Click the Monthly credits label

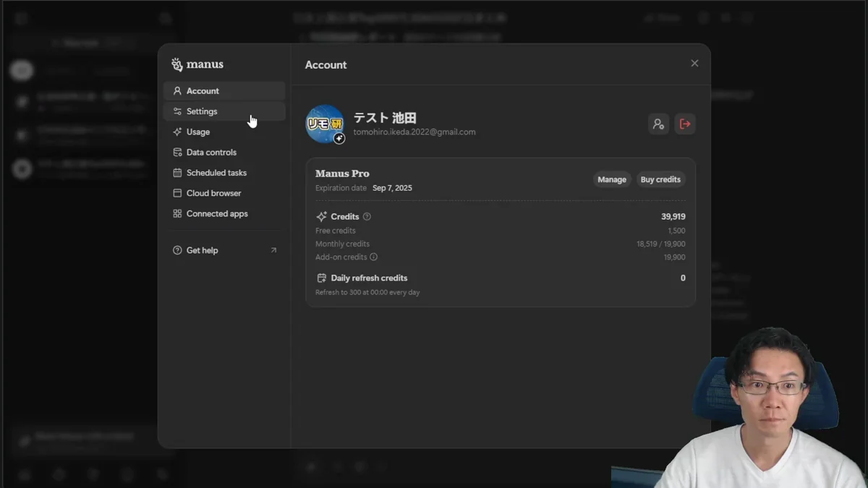click(342, 244)
